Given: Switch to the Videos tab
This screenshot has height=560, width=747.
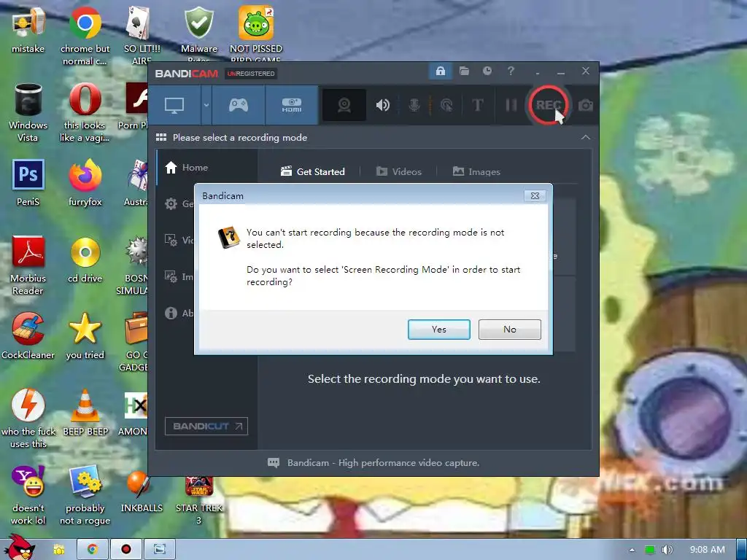Looking at the screenshot, I should click(399, 171).
